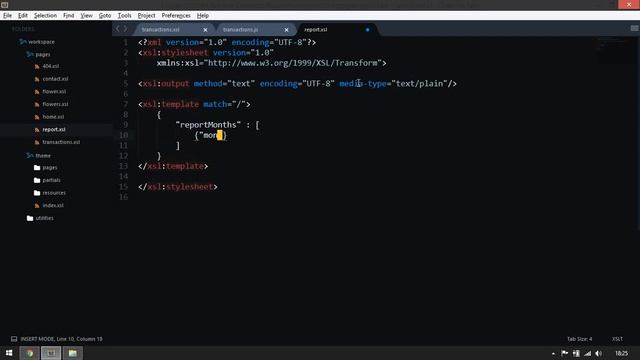The height and width of the screenshot is (360, 640).
Task: Click the closing xsl:stylesheet tag
Action: tap(178, 187)
